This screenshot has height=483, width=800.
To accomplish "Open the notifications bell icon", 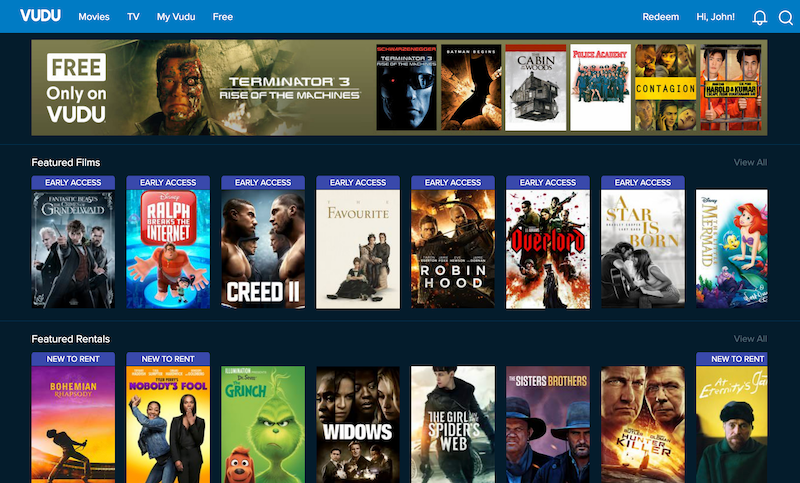I will [760, 17].
